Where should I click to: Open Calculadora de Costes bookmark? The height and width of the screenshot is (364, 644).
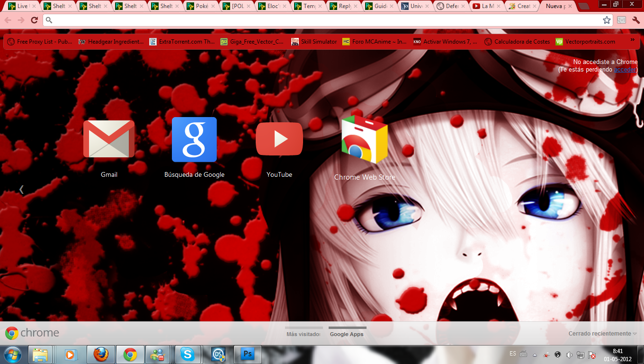(x=518, y=42)
